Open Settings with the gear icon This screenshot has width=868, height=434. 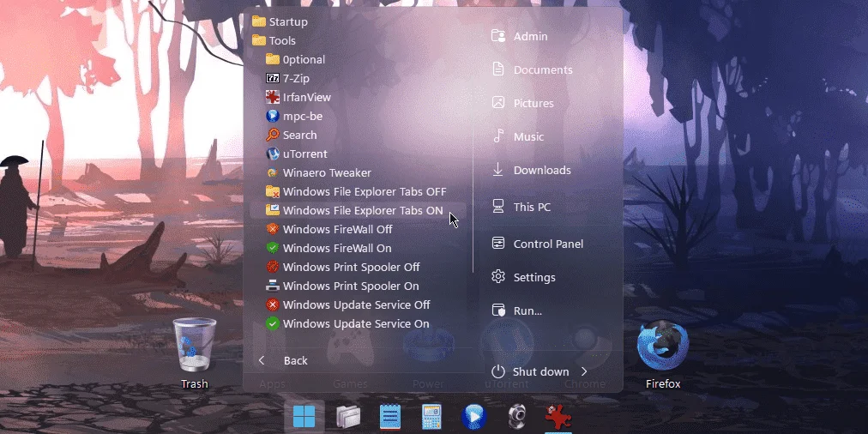tap(523, 277)
